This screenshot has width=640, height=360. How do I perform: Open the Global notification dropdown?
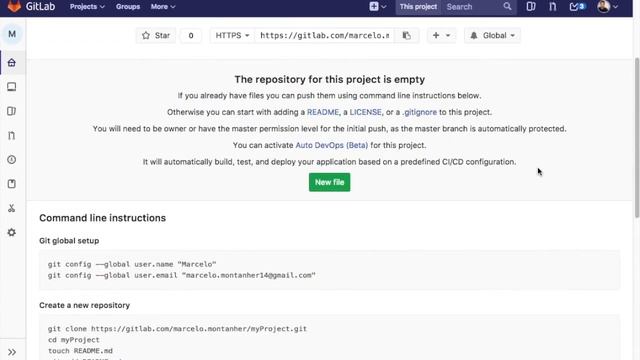pyautogui.click(x=492, y=36)
